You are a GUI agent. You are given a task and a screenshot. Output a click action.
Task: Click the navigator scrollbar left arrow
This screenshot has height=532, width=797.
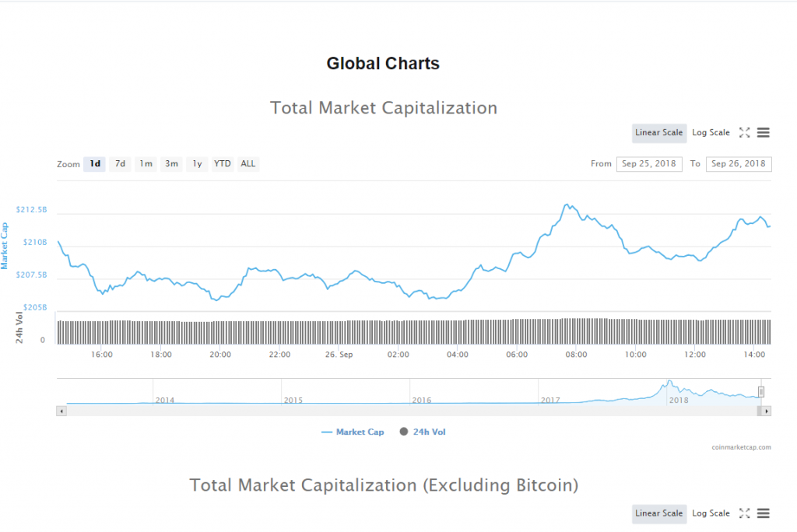pos(61,411)
